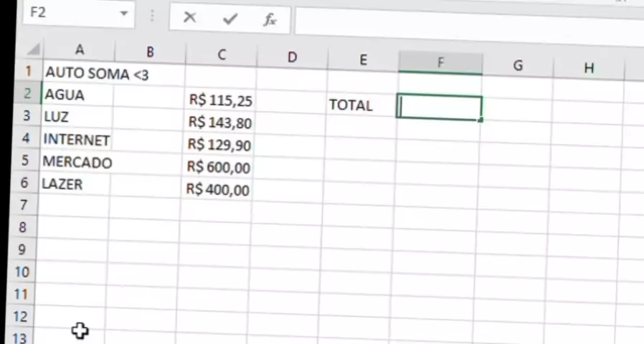Click the Select All corner triangle
The width and height of the screenshot is (644, 344).
(x=33, y=50)
